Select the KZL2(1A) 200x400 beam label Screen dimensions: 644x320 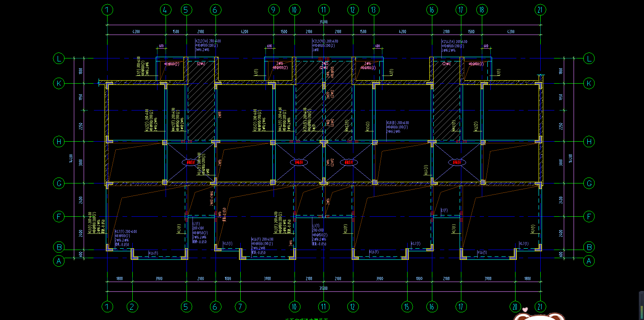tap(208, 41)
